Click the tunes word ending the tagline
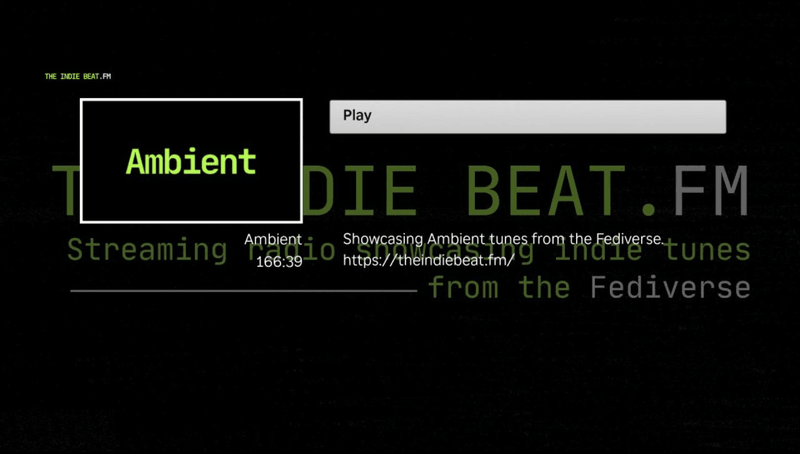Screen dimensions: 800x454 tap(708, 250)
